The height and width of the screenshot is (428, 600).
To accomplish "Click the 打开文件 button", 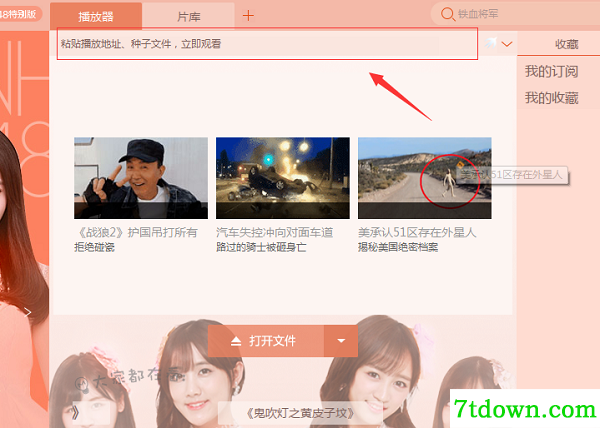I will [266, 341].
